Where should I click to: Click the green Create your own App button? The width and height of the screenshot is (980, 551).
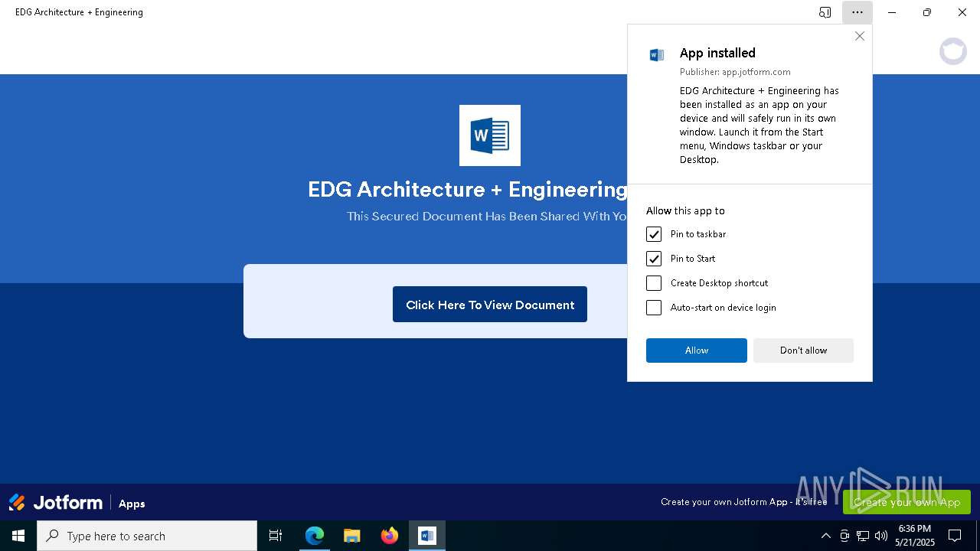(x=906, y=502)
